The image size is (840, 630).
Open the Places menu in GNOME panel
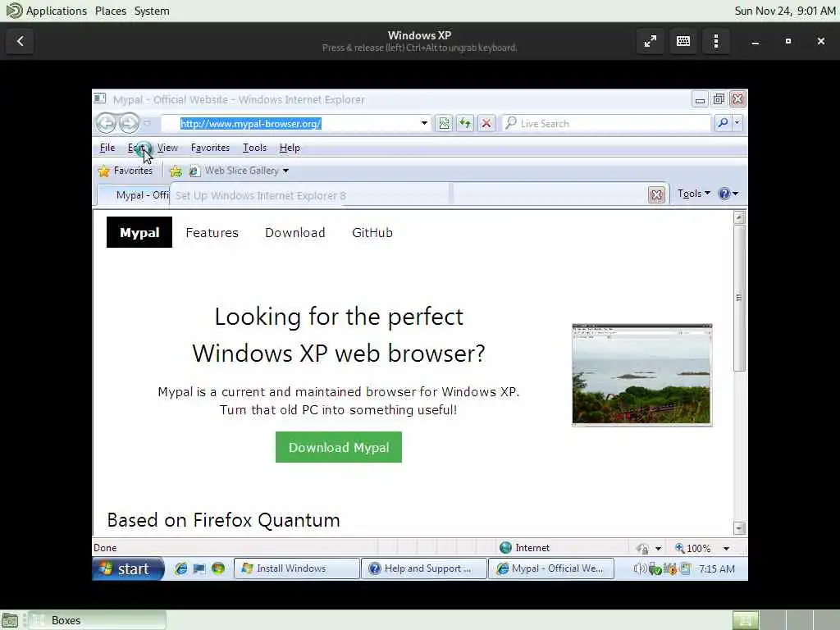tap(111, 11)
